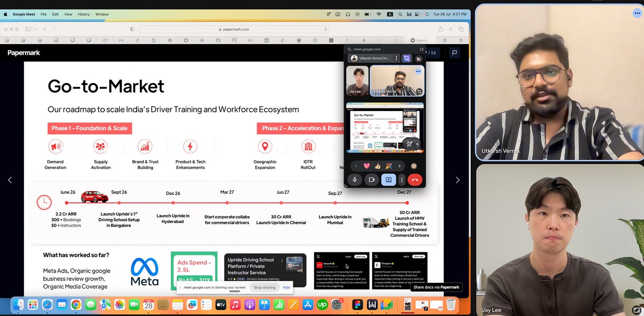Open Spotlight search in menu bar
644x316 pixels.
click(400, 14)
